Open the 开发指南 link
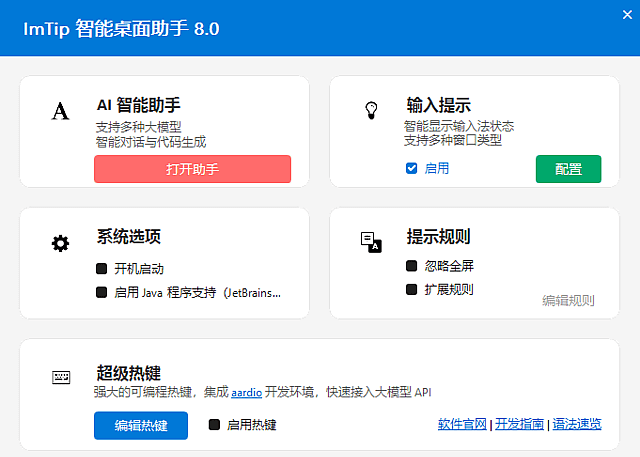Image resolution: width=640 pixels, height=457 pixels. point(519,424)
